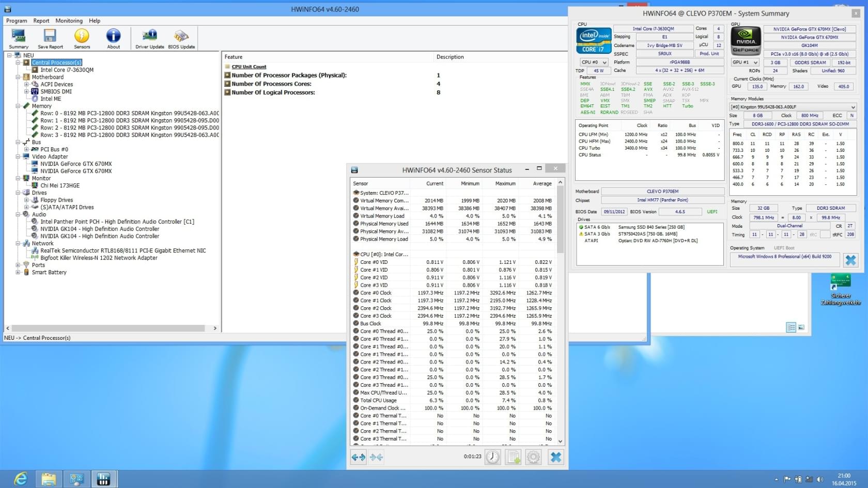Viewport: 868px width, 488px height.
Task: Select the Row: 0 Kingston memory item
Action: pos(130,113)
